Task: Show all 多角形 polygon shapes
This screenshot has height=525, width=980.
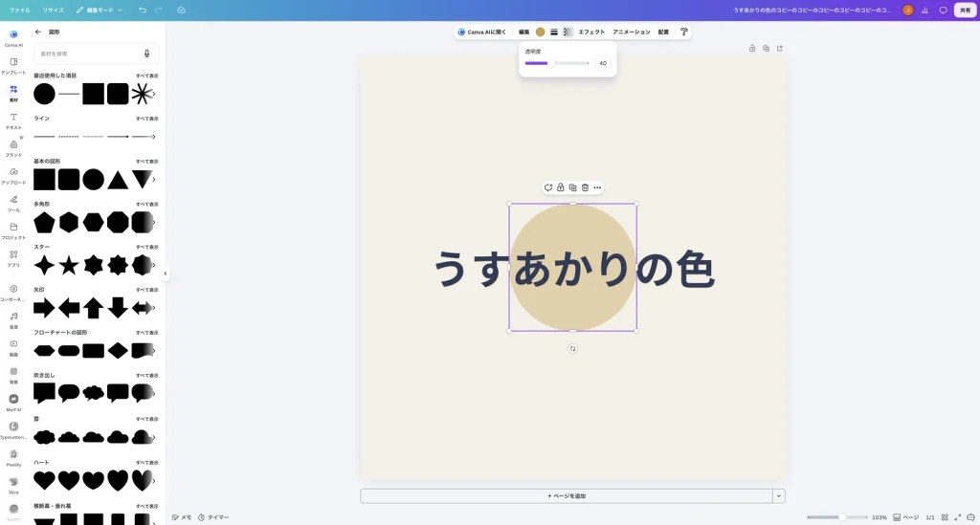Action: (146, 204)
